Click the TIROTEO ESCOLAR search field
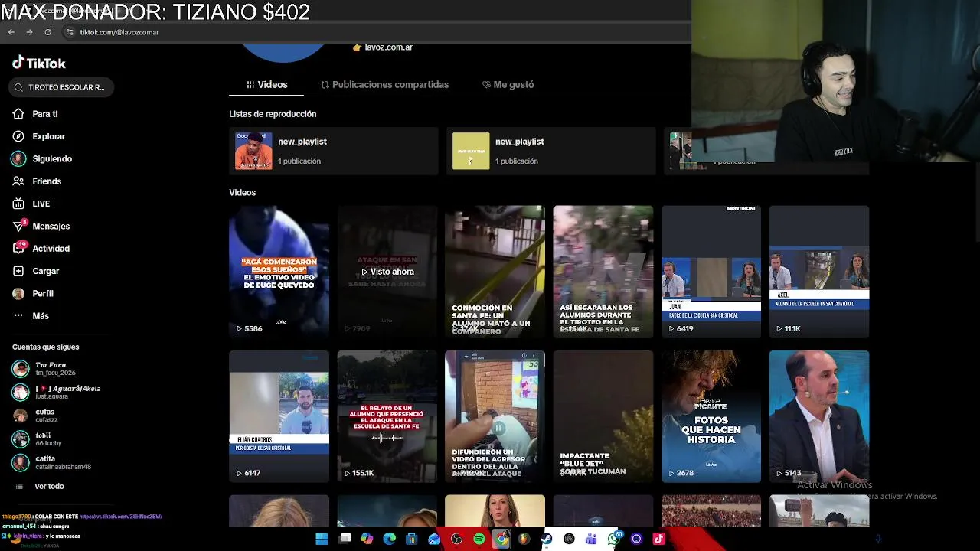The width and height of the screenshot is (980, 551). click(x=61, y=87)
